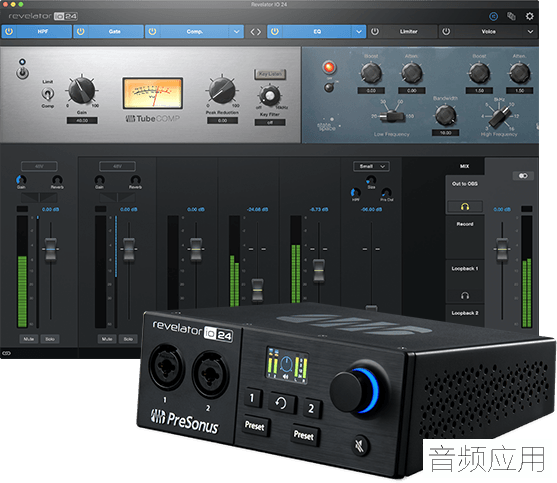The image size is (557, 483).
Task: Expand the Comp. model dropdown arrow
Action: 237,32
